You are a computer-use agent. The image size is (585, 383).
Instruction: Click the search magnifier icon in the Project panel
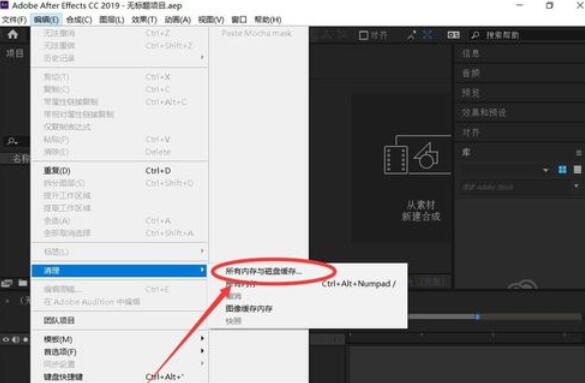[x=12, y=141]
